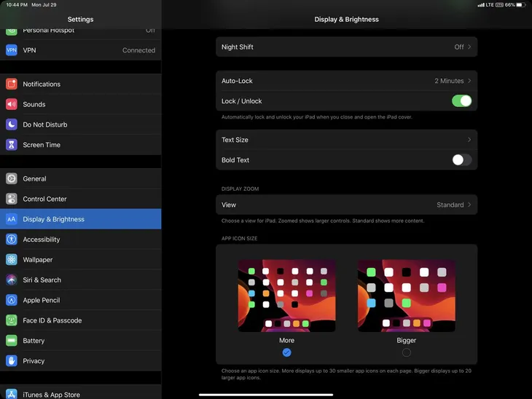Tap the 'Connected' VPN status text
Image resolution: width=532 pixels, height=399 pixels.
click(138, 50)
